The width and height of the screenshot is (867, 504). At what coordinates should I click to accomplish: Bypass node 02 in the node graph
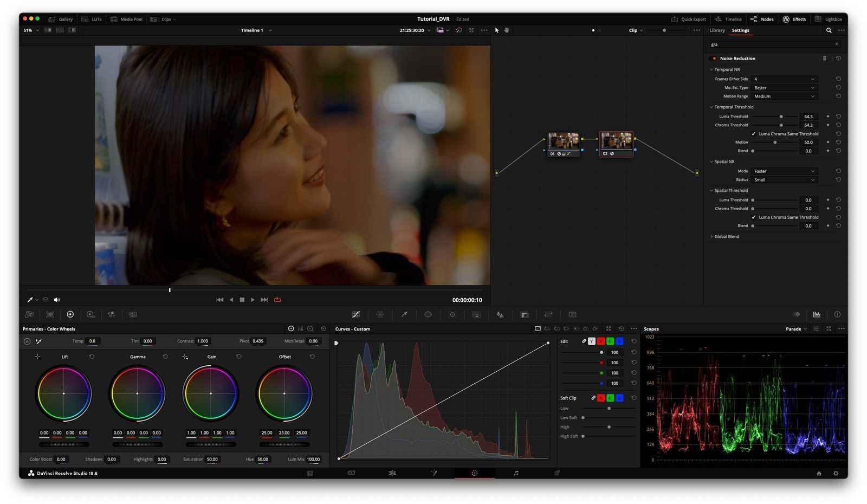click(x=613, y=153)
